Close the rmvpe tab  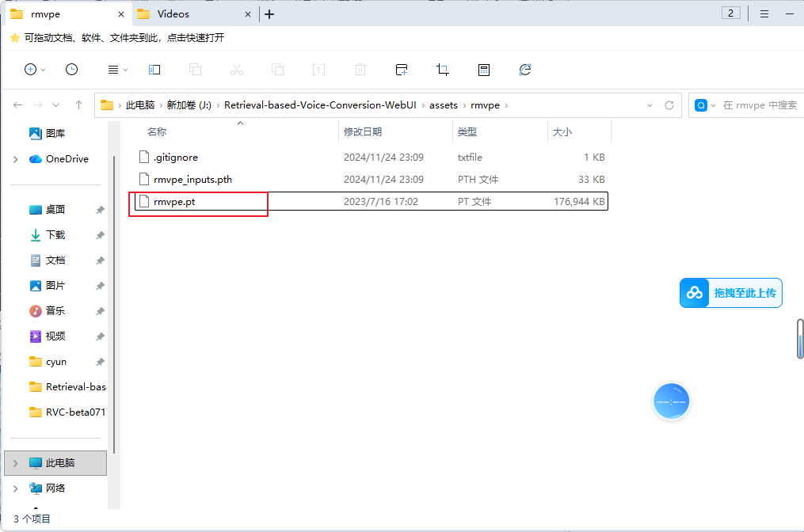coord(121,14)
